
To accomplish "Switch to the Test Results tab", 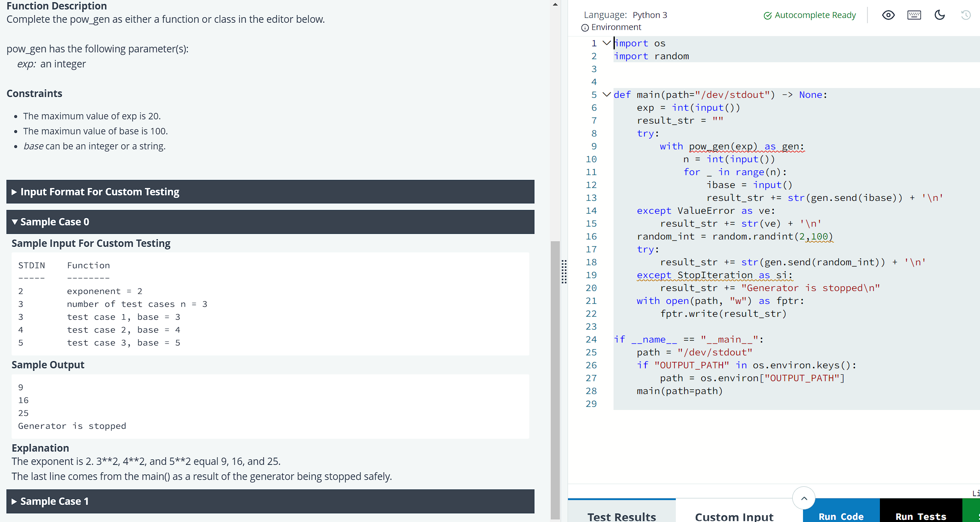I will [x=621, y=516].
